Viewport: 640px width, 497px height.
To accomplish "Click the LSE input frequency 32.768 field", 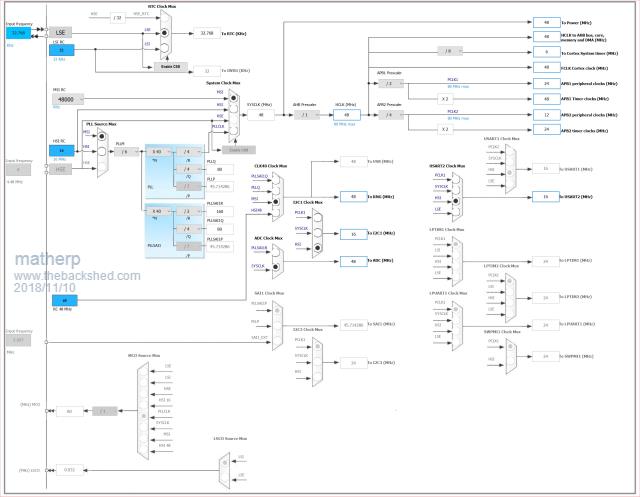I will click(19, 31).
